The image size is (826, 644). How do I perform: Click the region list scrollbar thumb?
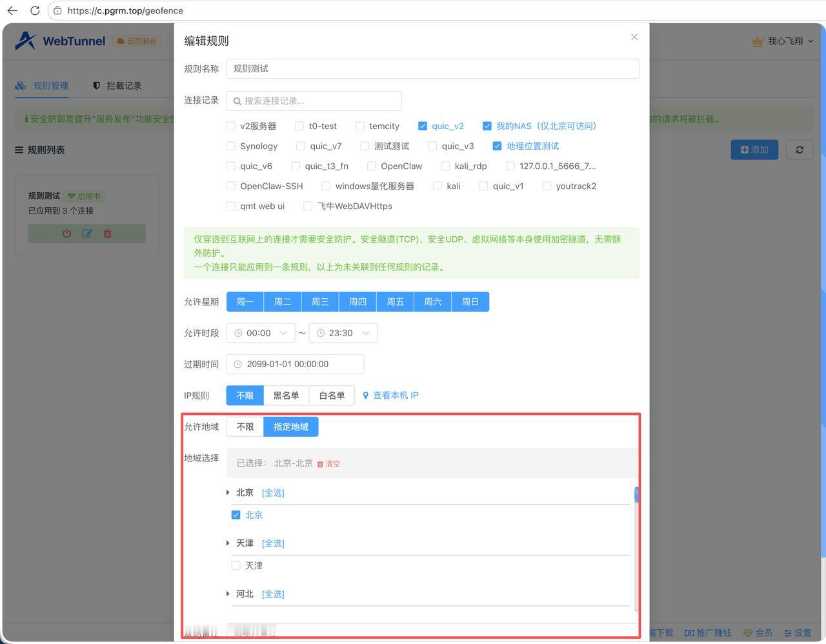pos(636,494)
